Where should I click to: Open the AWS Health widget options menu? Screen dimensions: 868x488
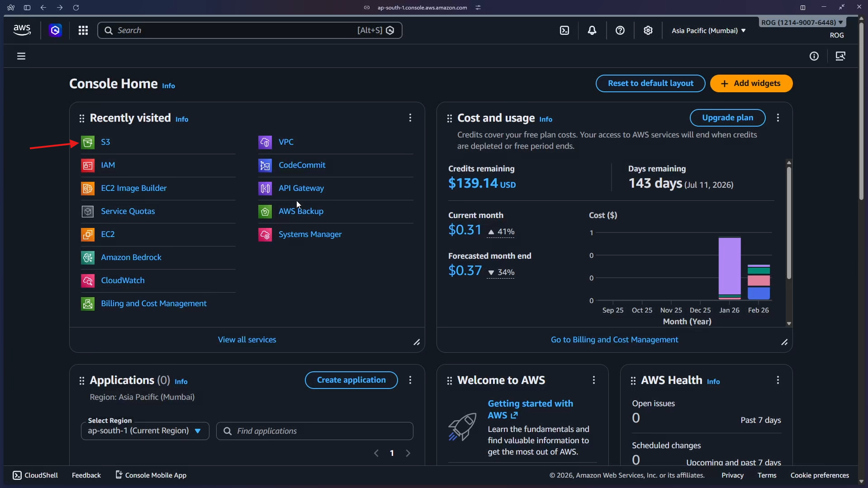778,380
